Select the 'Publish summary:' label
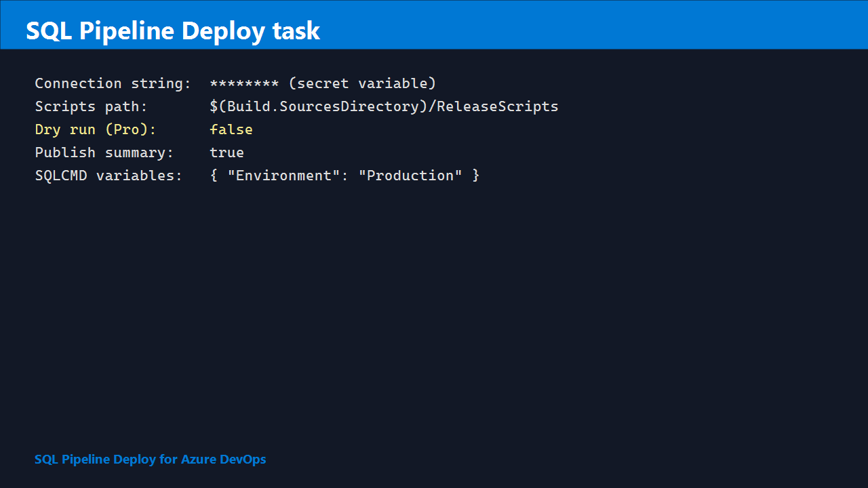The width and height of the screenshot is (868, 488). click(104, 152)
